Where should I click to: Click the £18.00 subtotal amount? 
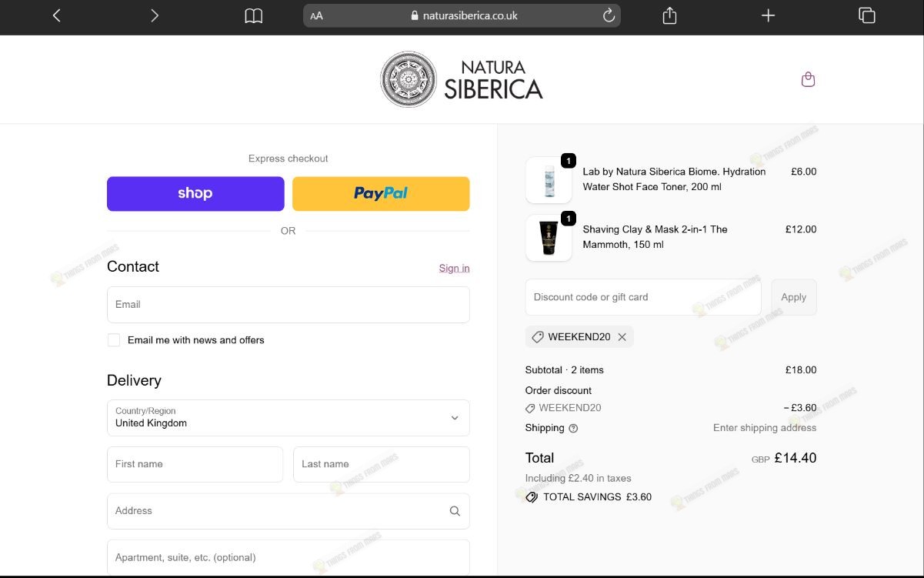point(801,370)
